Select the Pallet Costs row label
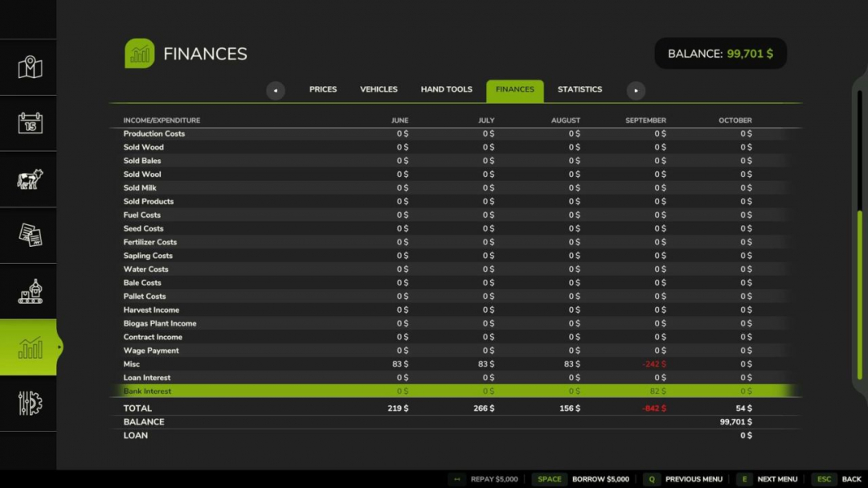 click(x=144, y=297)
